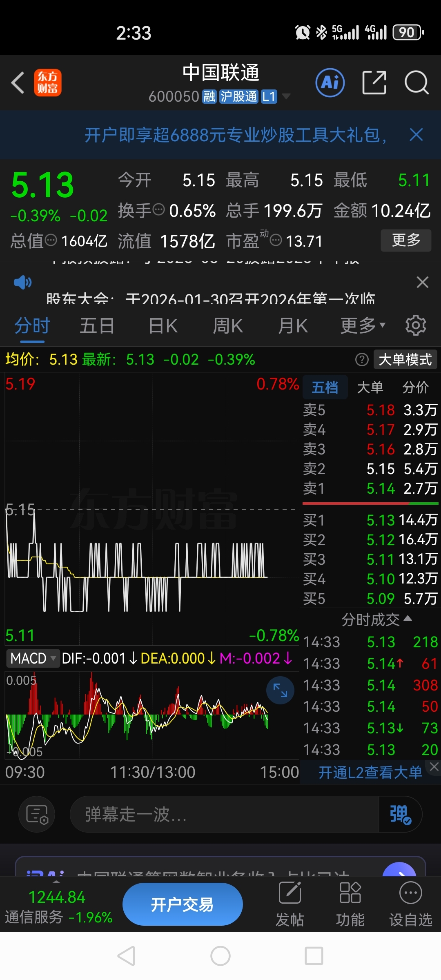Image resolution: width=441 pixels, height=980 pixels.
Task: Open the 开户即享超6888元 promotion link
Action: tap(236, 135)
